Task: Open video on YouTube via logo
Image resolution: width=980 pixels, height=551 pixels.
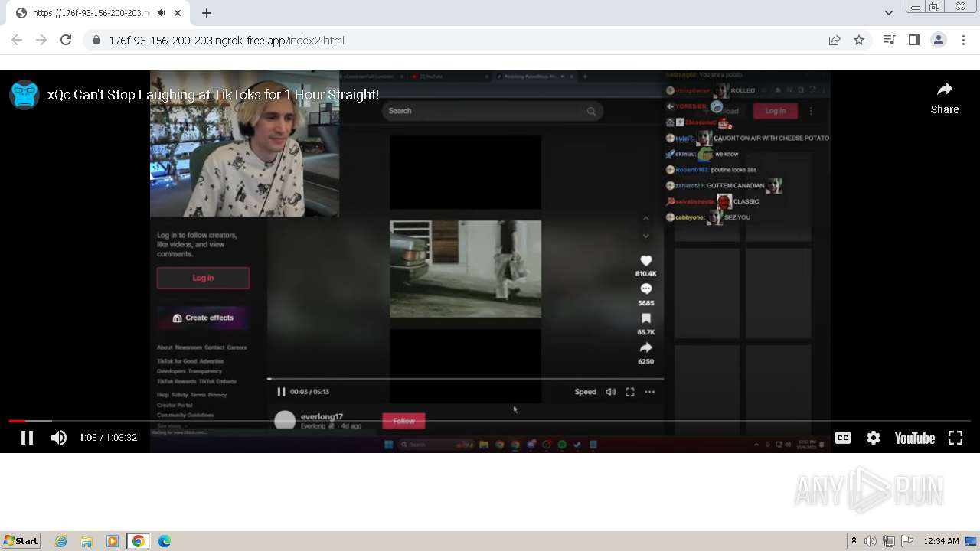Action: tap(915, 438)
